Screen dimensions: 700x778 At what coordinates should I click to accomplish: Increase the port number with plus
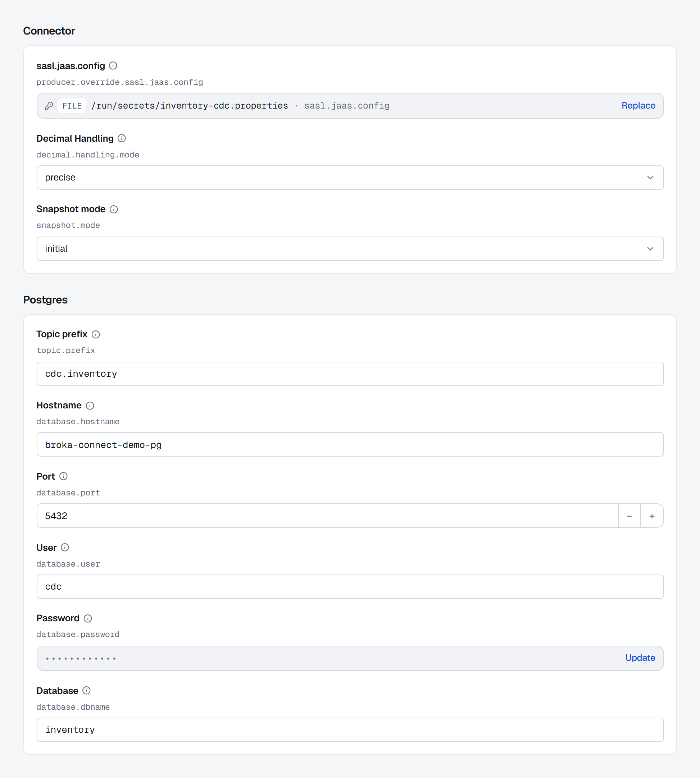pyautogui.click(x=652, y=516)
